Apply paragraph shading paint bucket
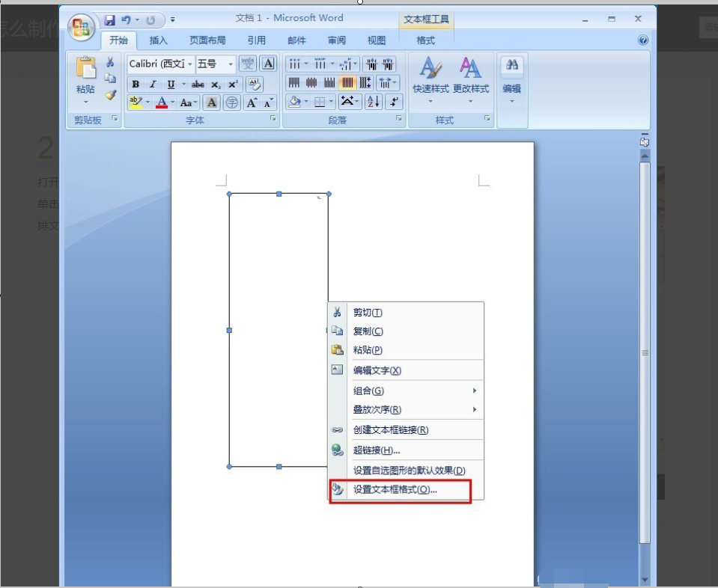The width and height of the screenshot is (718, 588). [294, 102]
